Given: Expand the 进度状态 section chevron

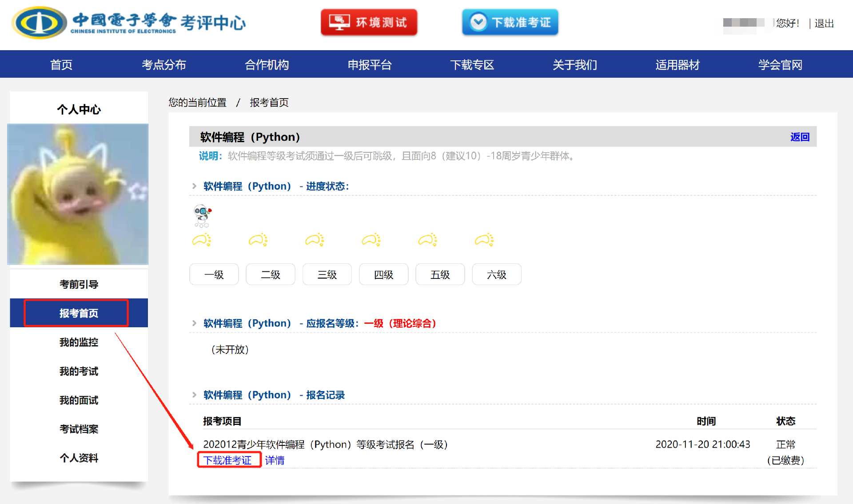Looking at the screenshot, I should pos(194,186).
